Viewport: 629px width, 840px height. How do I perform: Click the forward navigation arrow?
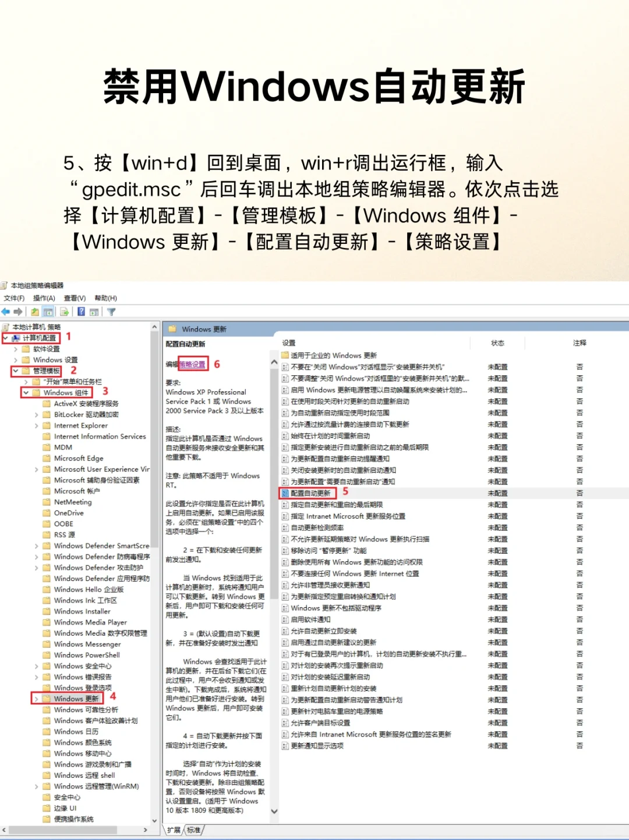18,312
